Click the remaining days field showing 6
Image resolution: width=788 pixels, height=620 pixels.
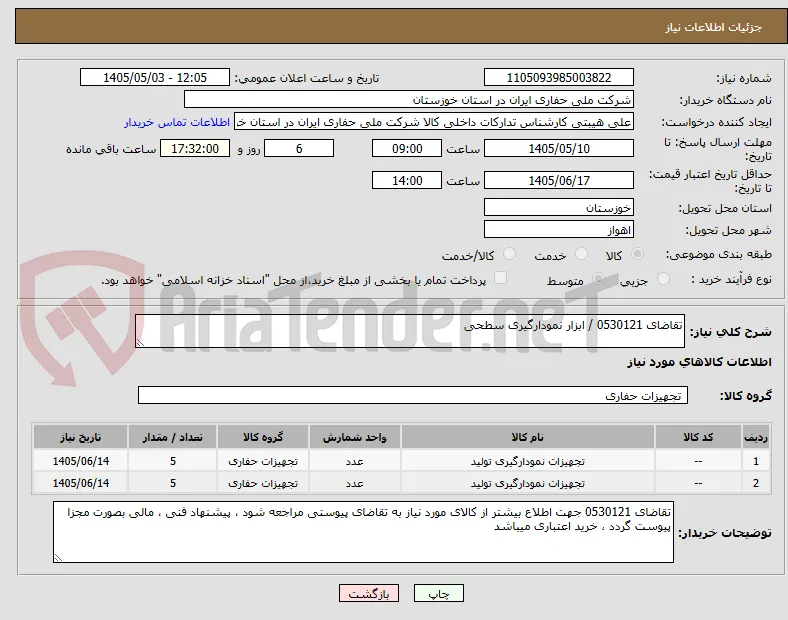299,149
